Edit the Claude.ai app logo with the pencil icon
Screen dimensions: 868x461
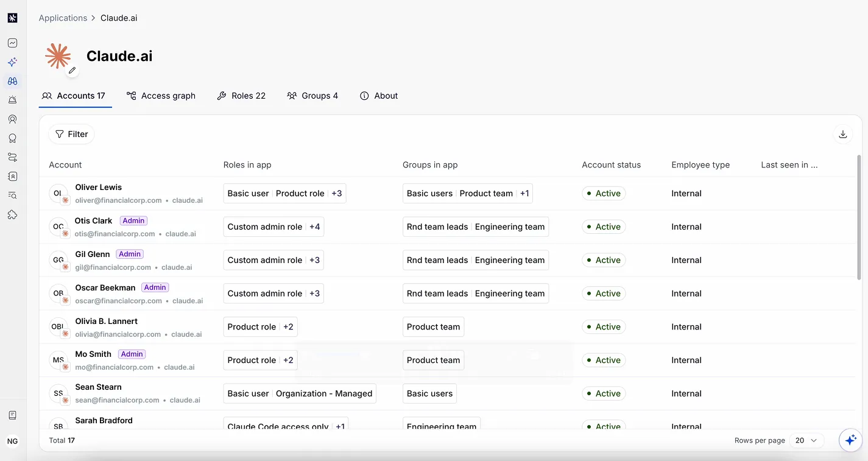[72, 71]
